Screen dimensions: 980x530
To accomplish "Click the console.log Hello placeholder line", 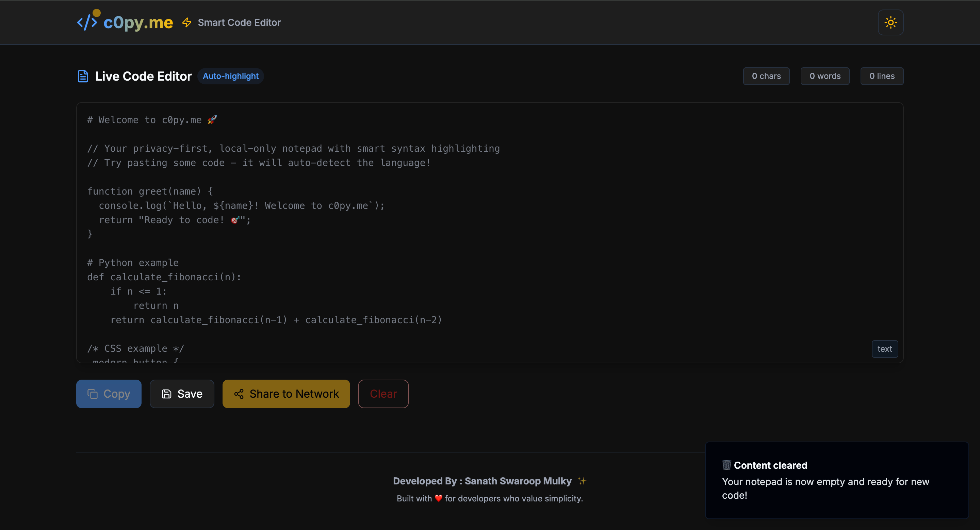I will (x=242, y=206).
